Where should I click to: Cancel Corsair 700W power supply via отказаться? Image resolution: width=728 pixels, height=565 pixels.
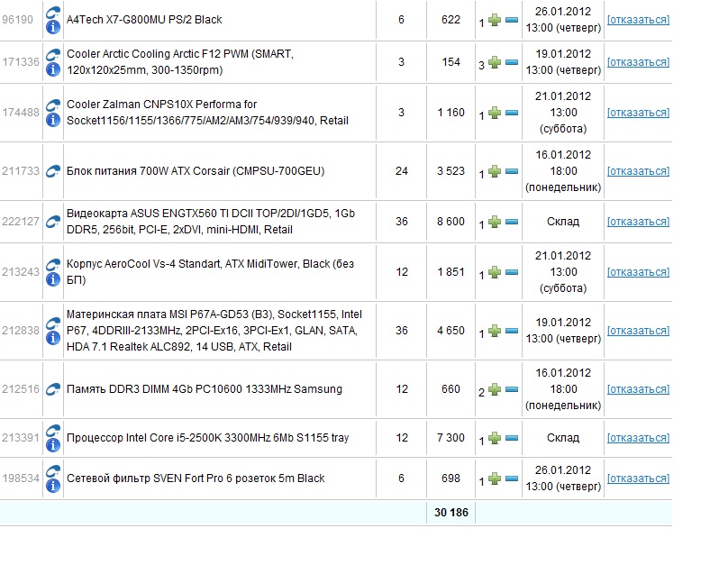coord(639,171)
